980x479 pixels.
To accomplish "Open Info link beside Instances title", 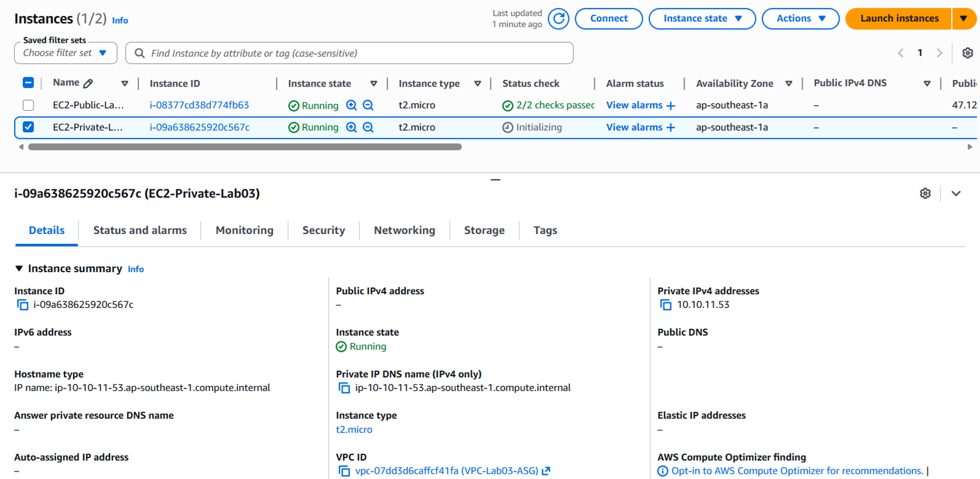I will 120,21.
